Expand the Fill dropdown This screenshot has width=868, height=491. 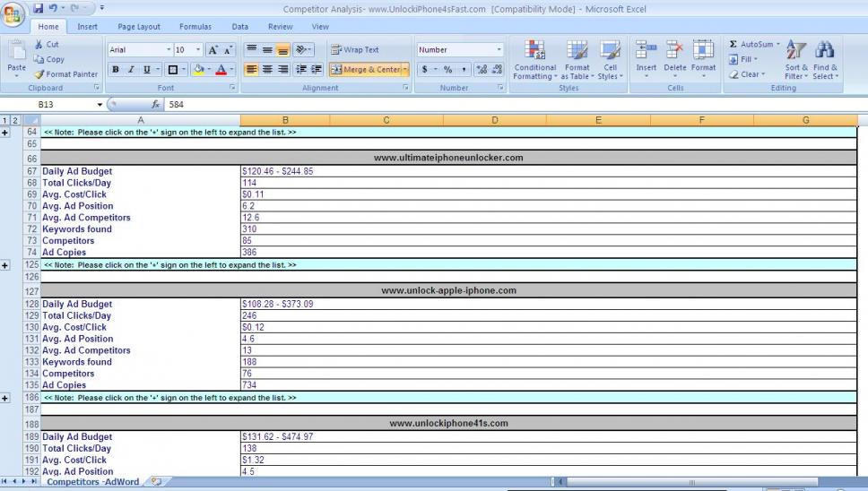756,59
